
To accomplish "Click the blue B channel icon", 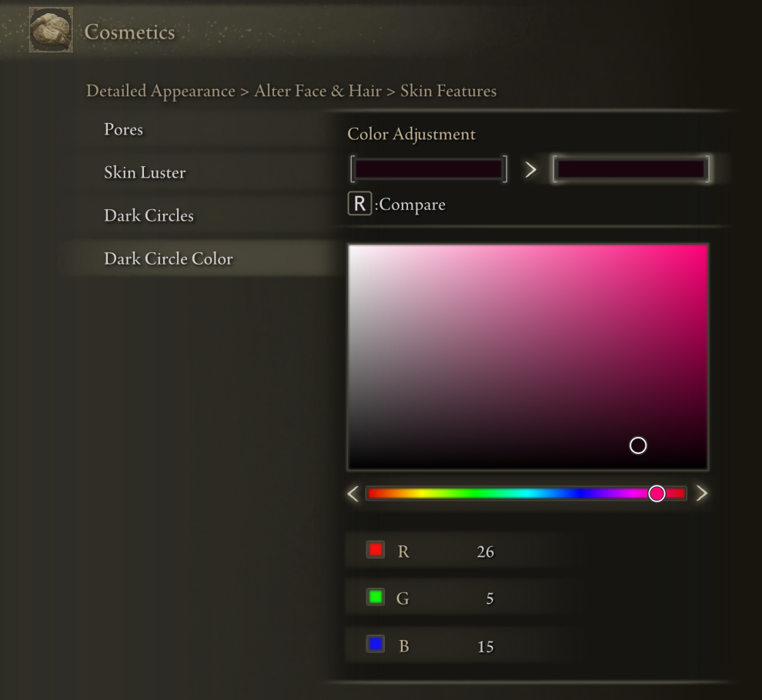I will point(375,644).
